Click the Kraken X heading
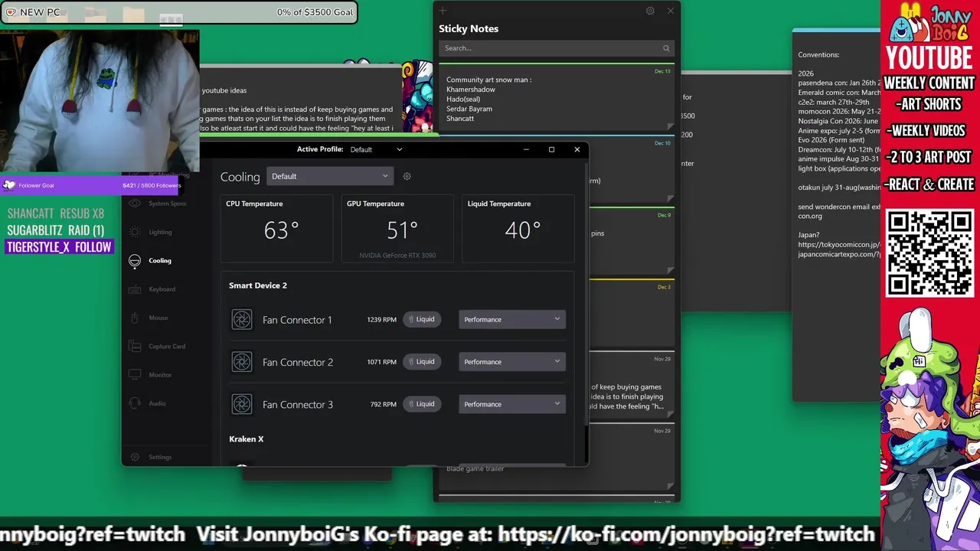 pos(247,439)
